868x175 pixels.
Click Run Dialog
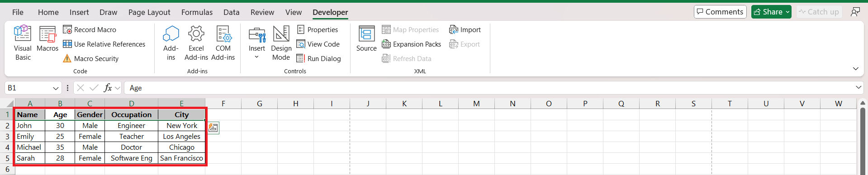click(318, 59)
